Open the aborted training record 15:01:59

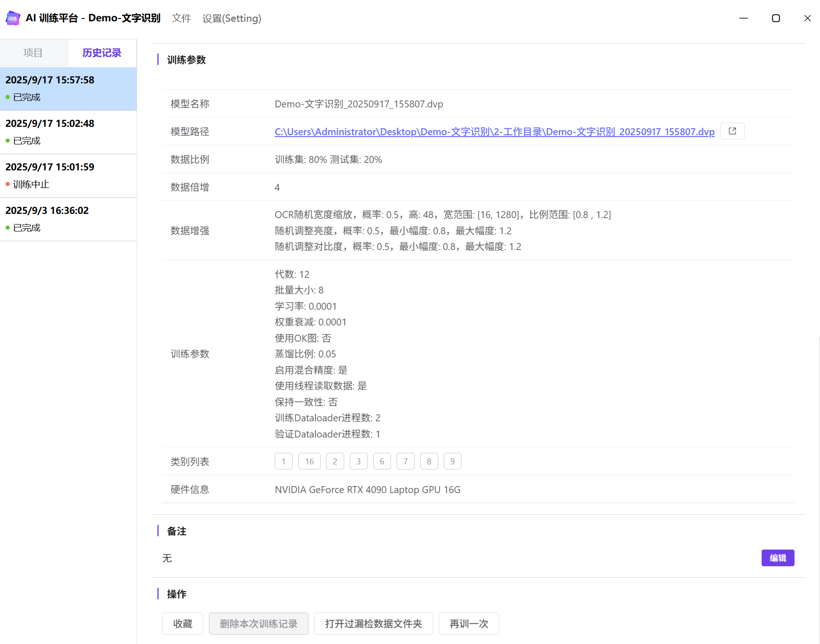tap(68, 175)
